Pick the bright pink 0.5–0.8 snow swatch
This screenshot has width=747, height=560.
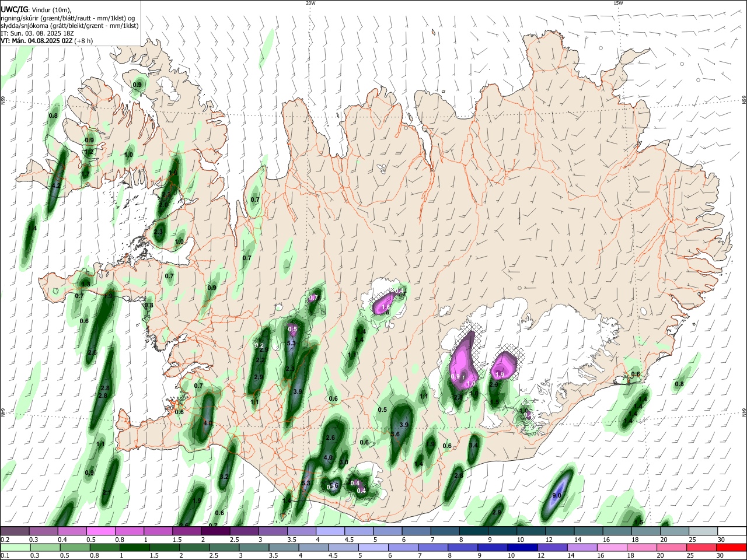[x=100, y=531]
